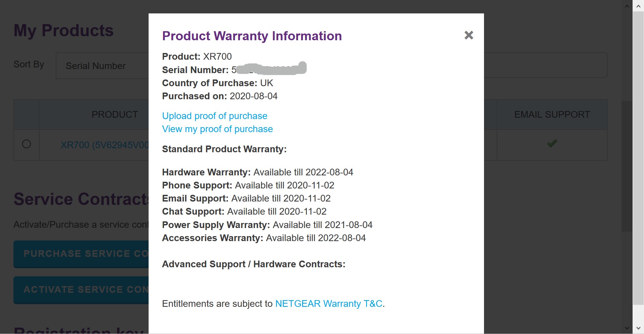Screen dimensions: 644x334
Task: Click the dark inner scrollbar up arrow
Action: pyautogui.click(x=627, y=6)
